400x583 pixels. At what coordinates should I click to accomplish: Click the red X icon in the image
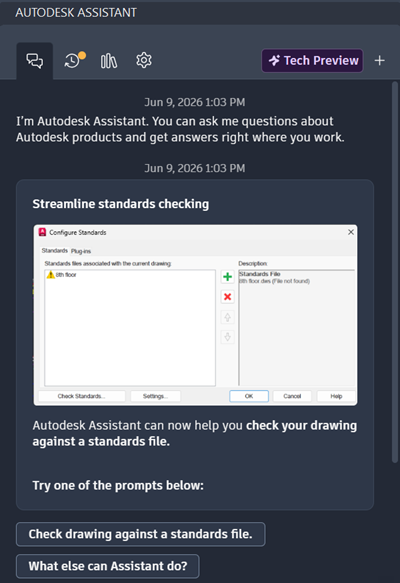click(228, 297)
